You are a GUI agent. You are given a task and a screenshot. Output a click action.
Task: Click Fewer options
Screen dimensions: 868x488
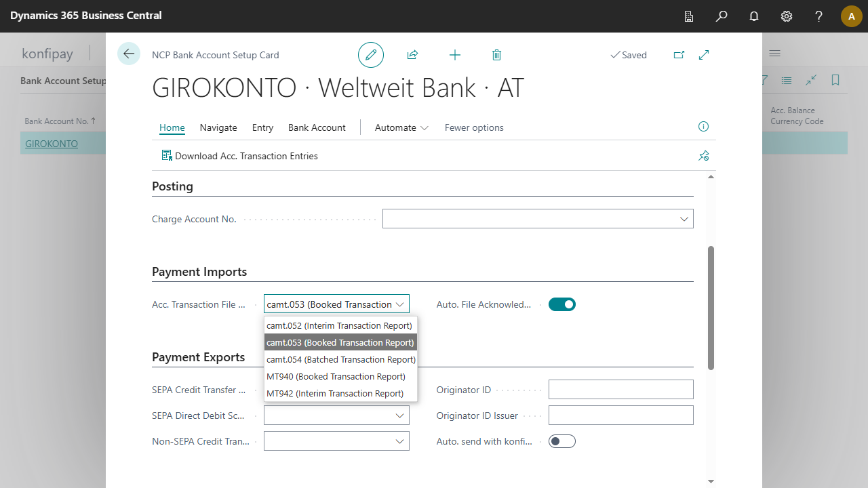pos(474,127)
